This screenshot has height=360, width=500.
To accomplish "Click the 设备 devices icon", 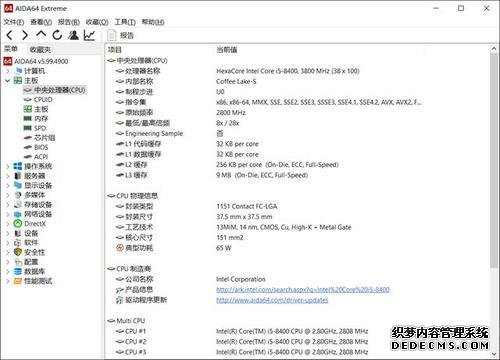I will 18,233.
